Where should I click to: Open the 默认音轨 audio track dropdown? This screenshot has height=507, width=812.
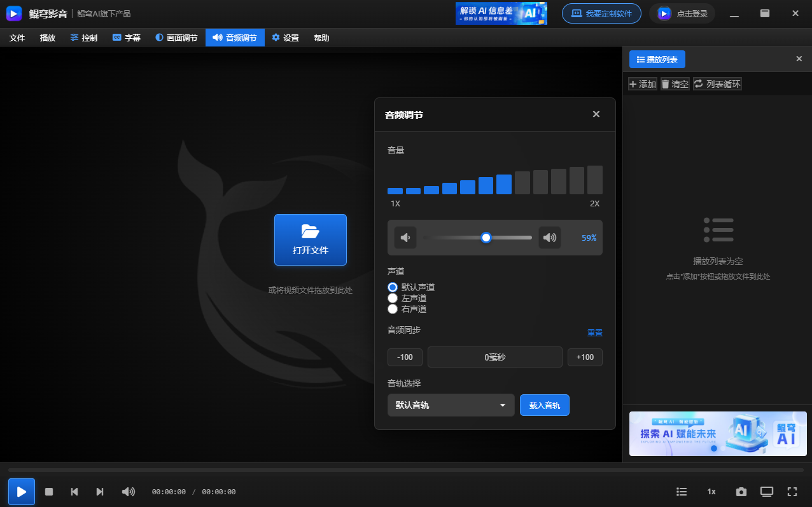[x=451, y=405]
